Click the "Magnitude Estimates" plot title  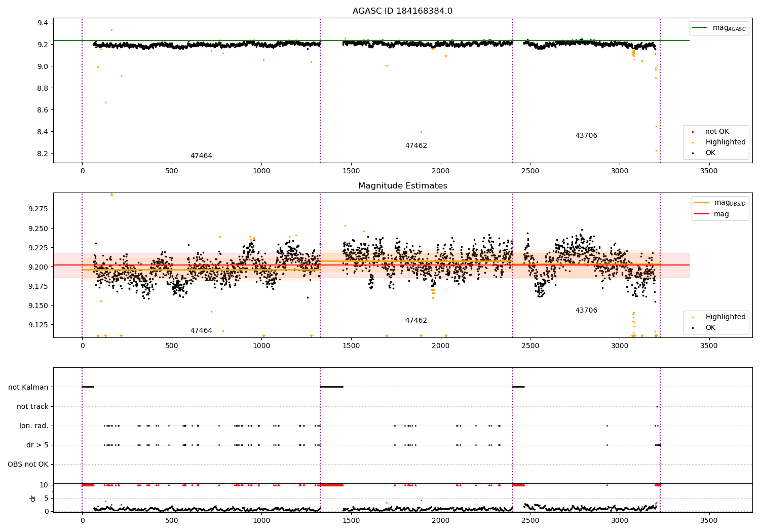(x=402, y=186)
